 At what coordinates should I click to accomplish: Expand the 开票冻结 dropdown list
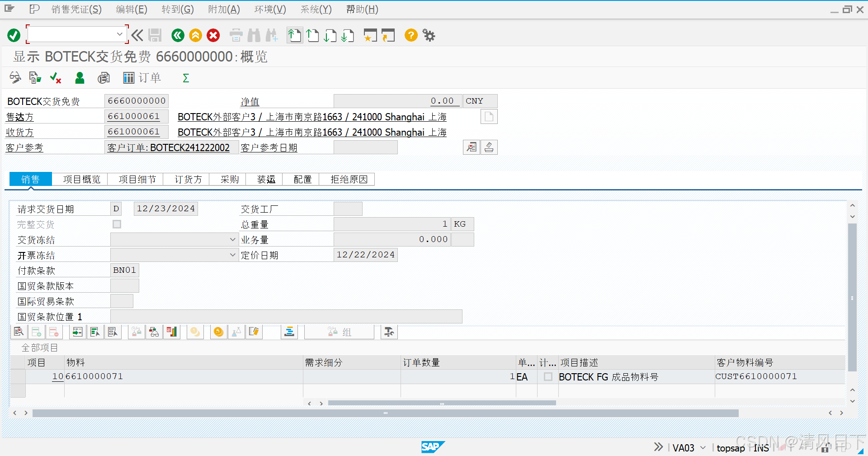(x=232, y=255)
